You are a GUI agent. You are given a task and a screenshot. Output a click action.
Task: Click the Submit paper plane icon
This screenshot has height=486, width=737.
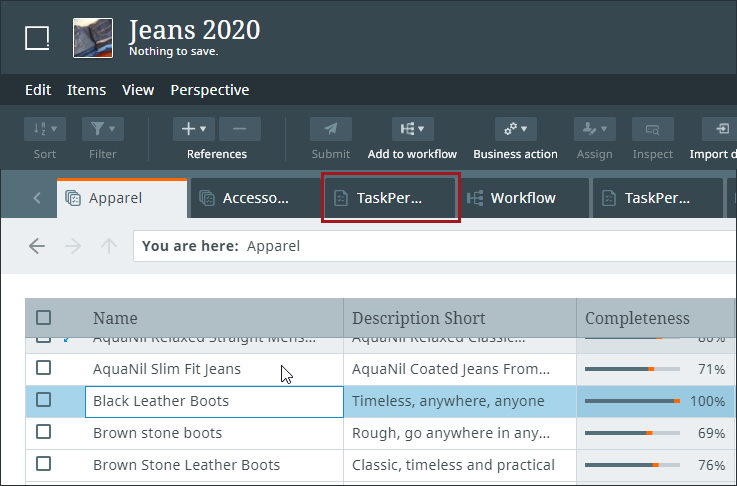click(330, 129)
